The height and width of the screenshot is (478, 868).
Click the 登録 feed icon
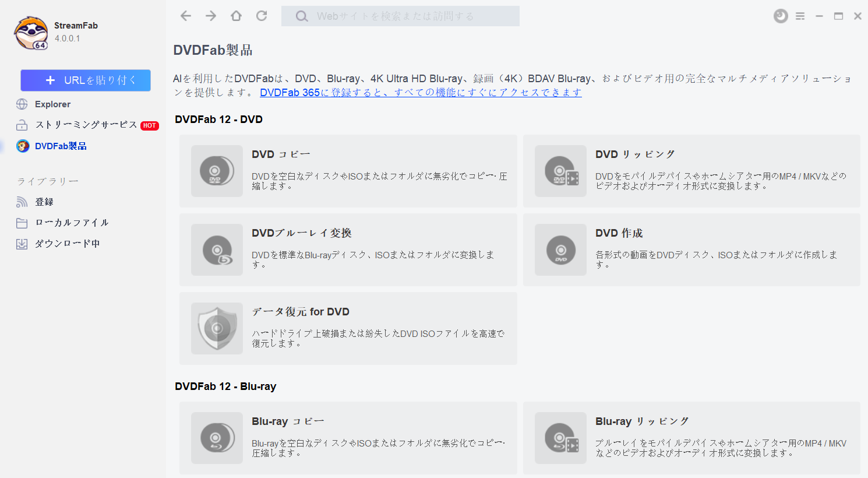tap(22, 202)
